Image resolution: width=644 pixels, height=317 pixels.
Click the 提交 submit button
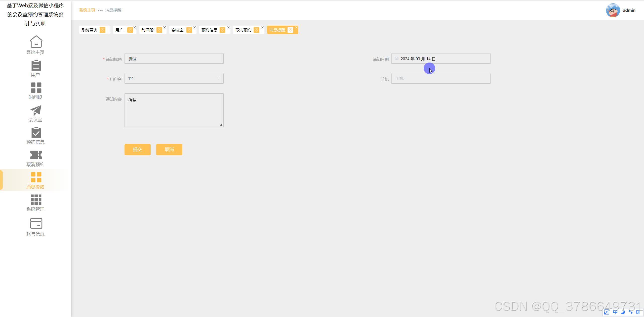click(137, 149)
